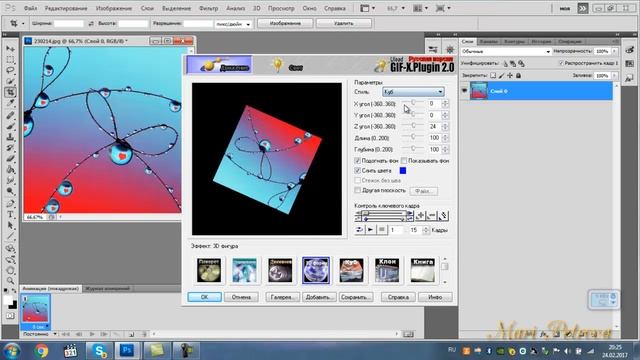Remove key frame with minus icon

pyautogui.click(x=431, y=216)
